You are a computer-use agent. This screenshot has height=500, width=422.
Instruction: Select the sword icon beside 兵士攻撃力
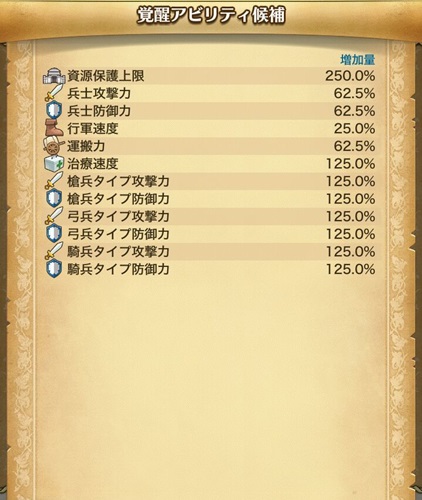click(54, 93)
